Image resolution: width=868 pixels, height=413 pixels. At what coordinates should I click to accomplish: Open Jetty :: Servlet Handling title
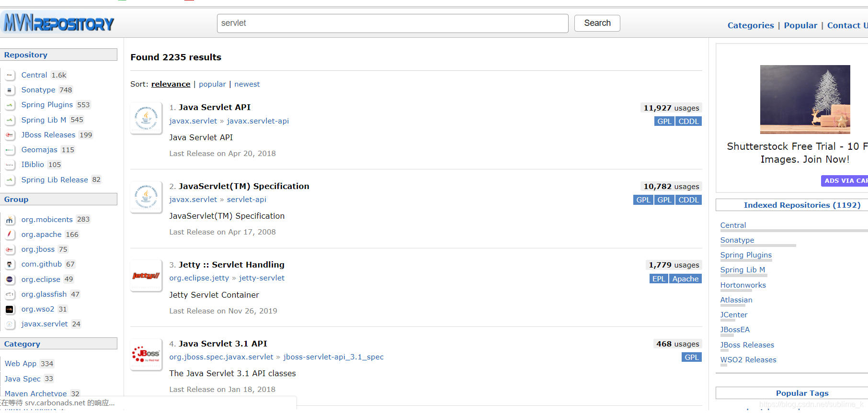tap(231, 265)
